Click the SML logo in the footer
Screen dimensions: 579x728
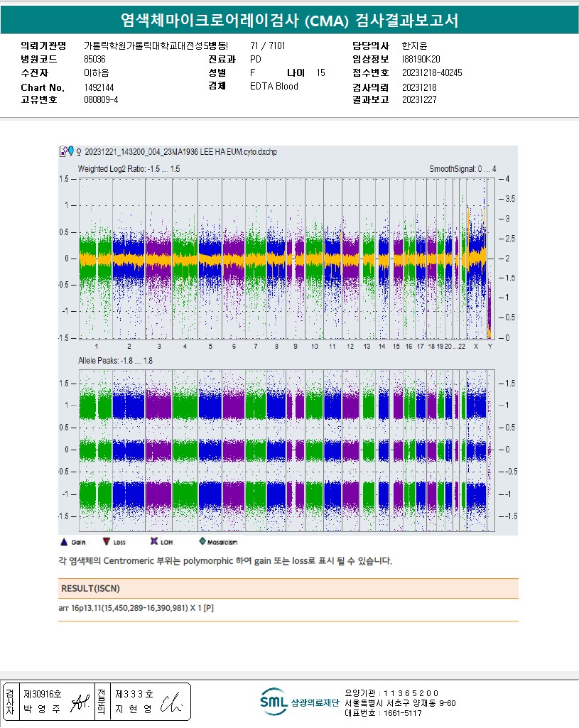coord(274,702)
